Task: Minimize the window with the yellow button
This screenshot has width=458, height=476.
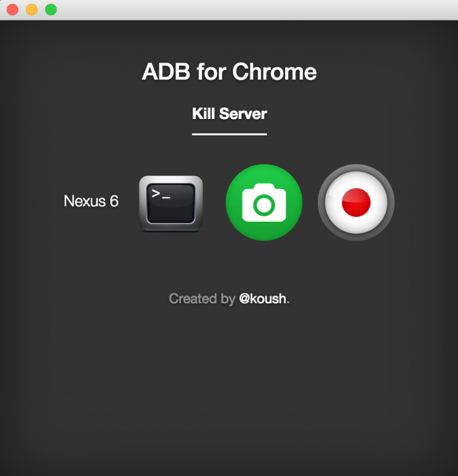Action: (31, 10)
